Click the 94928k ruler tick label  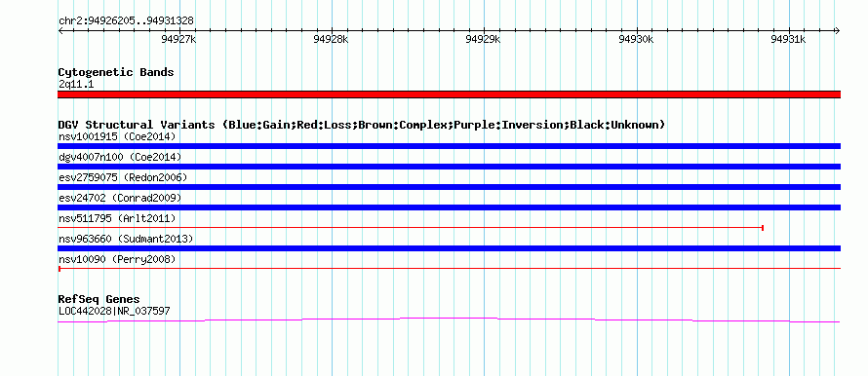point(332,39)
